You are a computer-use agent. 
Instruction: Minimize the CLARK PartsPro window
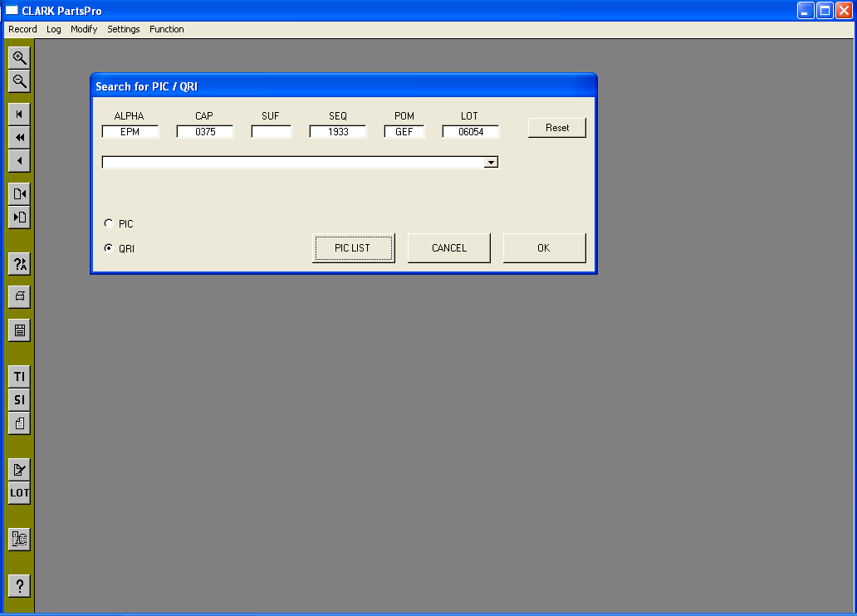pyautogui.click(x=806, y=11)
